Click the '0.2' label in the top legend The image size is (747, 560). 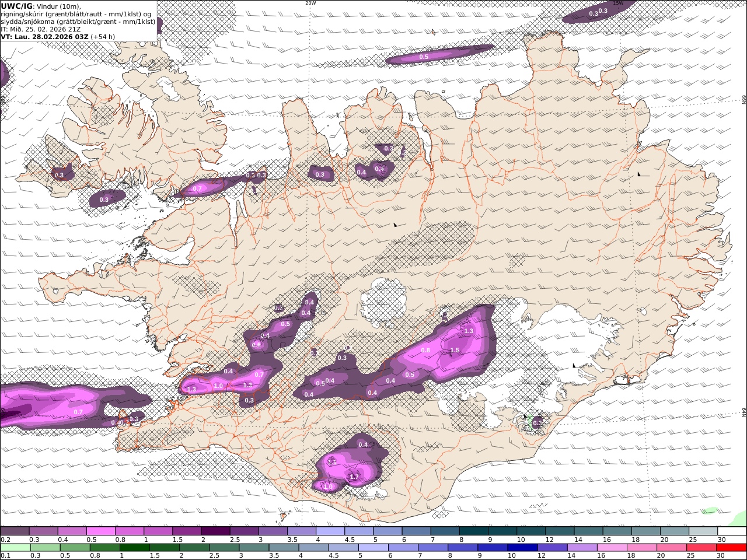(5, 540)
